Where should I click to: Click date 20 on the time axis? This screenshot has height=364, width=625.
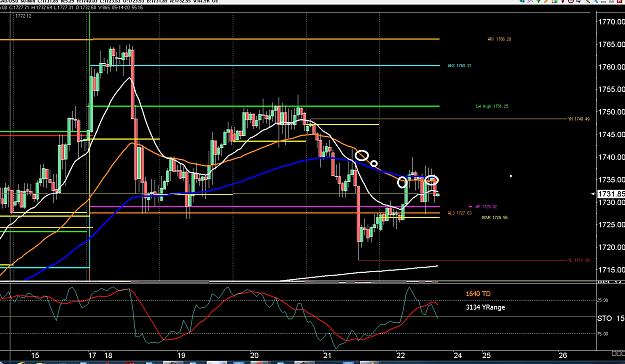coord(254,355)
